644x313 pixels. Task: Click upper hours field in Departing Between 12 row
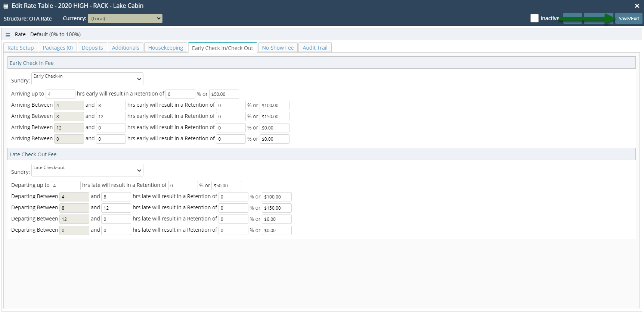[x=116, y=219]
